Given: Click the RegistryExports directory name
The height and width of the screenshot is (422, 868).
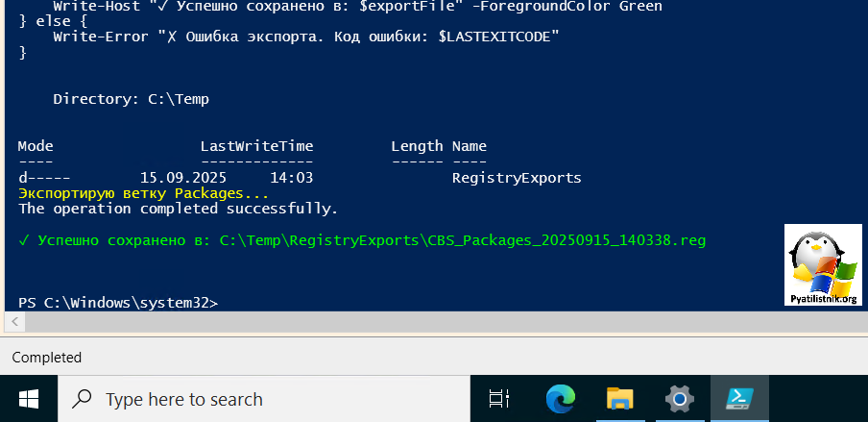Looking at the screenshot, I should click(516, 178).
